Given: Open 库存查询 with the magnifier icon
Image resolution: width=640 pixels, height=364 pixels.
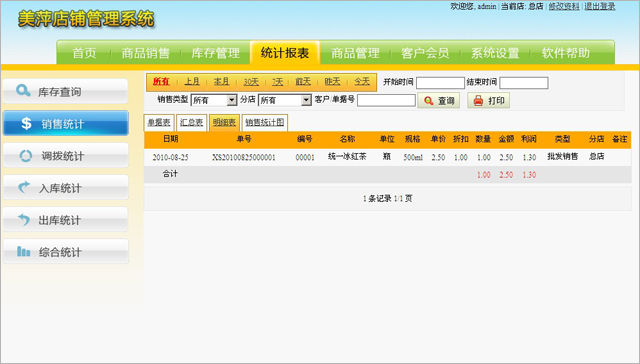Looking at the screenshot, I should 65,91.
